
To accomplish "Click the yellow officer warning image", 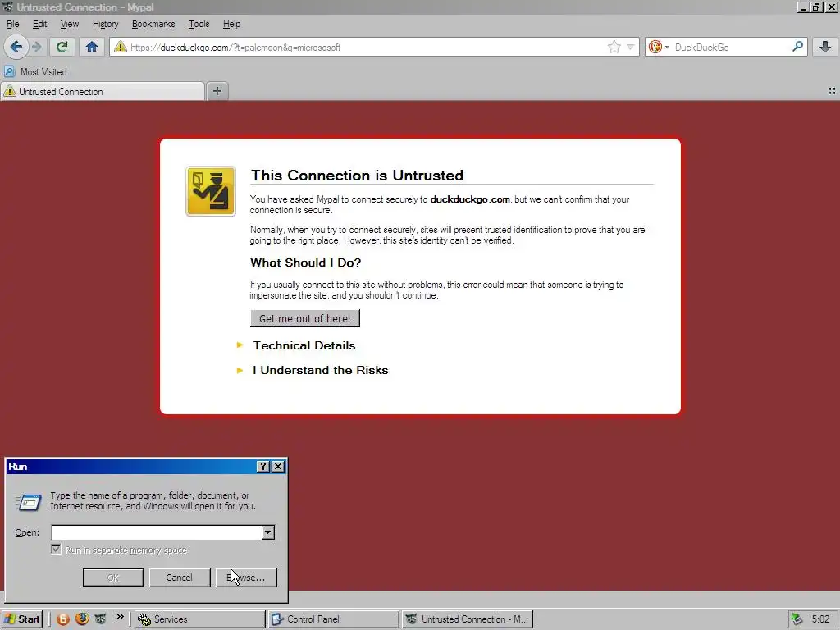I will coord(211,191).
